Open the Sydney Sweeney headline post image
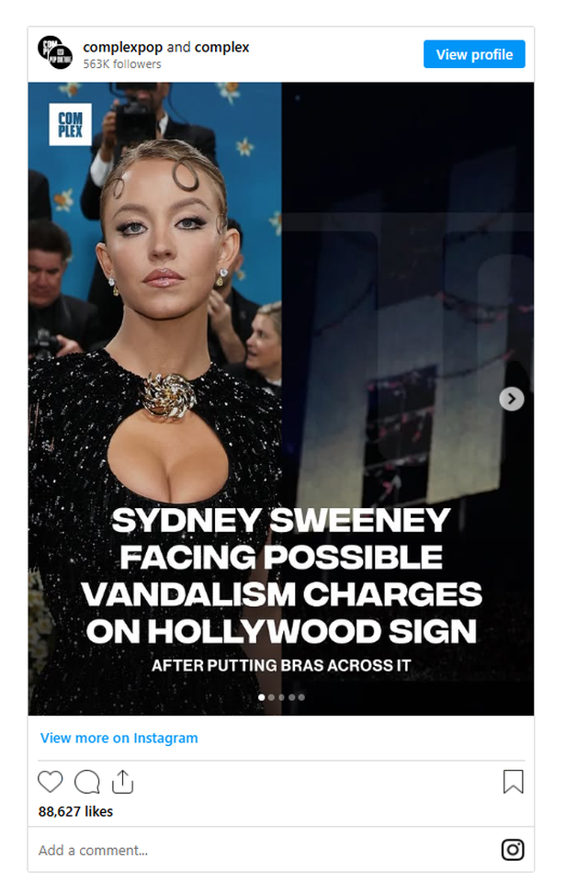This screenshot has height=892, width=588. pyautogui.click(x=280, y=399)
